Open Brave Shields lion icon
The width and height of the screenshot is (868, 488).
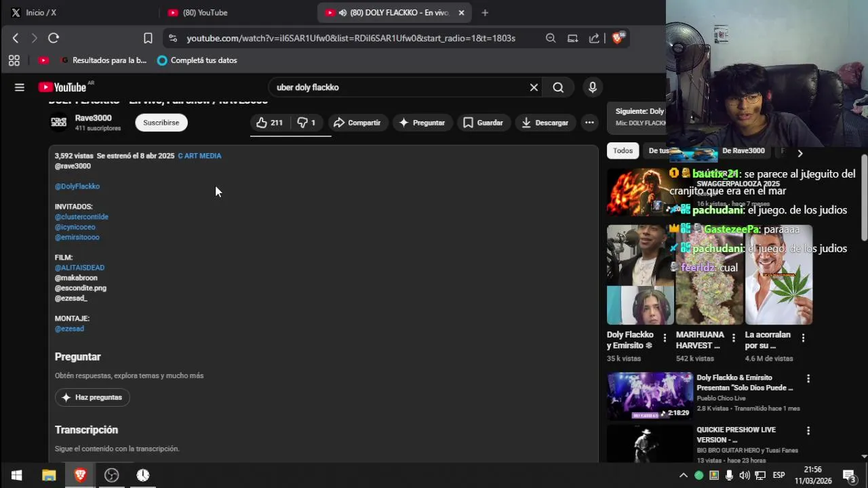coord(617,38)
